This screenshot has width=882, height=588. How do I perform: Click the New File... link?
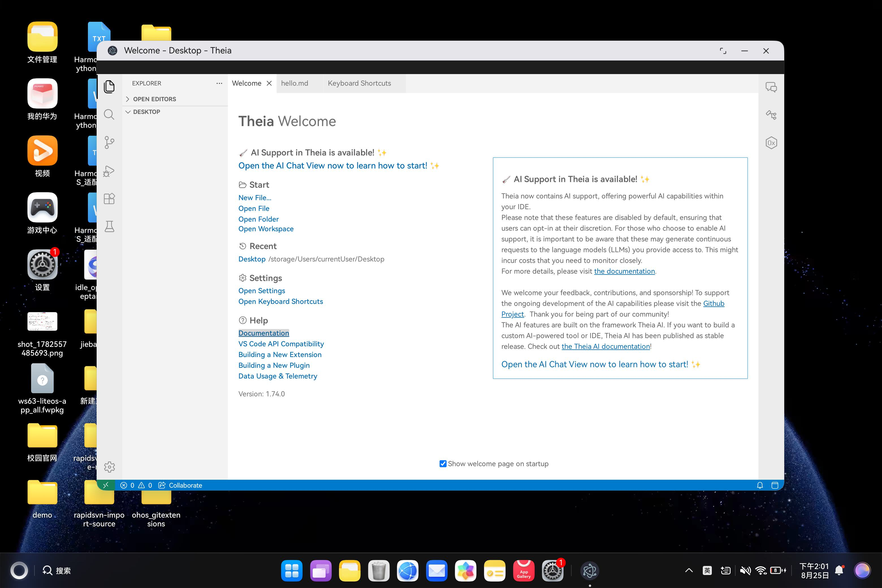pos(255,198)
